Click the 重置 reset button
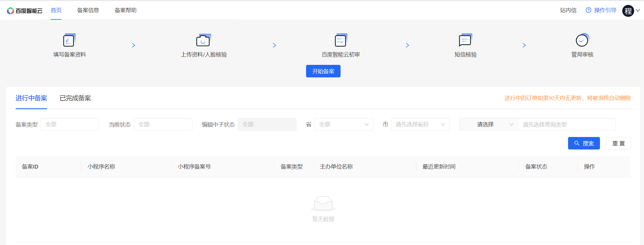 (618, 143)
